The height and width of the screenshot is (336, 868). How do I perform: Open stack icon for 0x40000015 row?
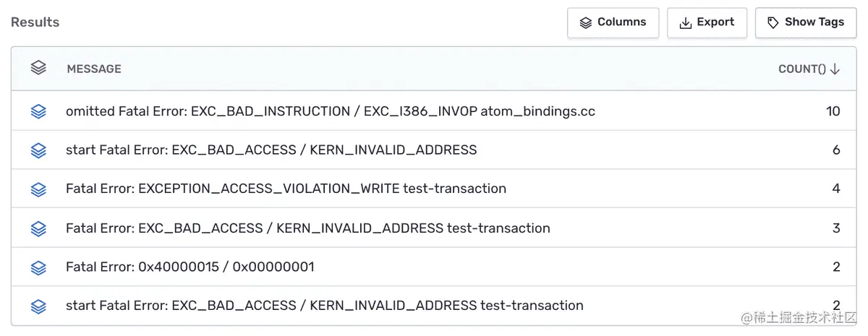click(x=38, y=267)
